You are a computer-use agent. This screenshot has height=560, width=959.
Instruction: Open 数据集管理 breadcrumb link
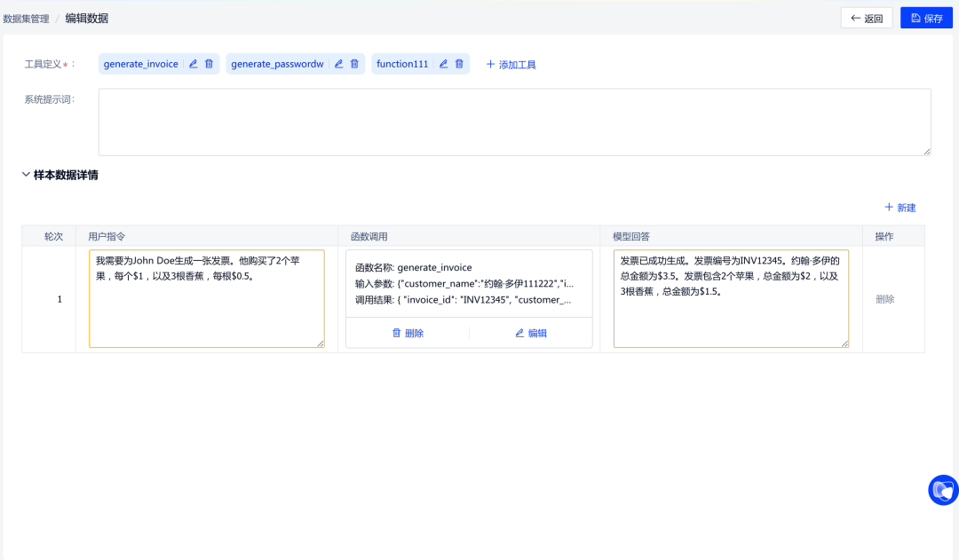point(25,18)
